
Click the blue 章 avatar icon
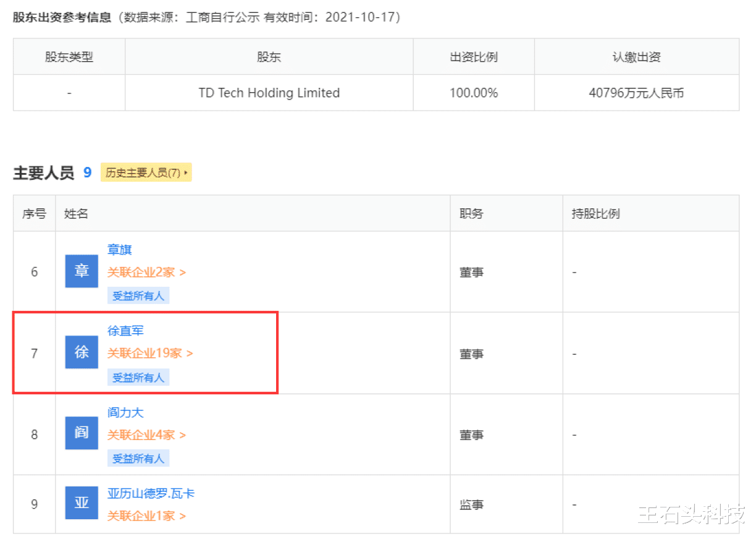click(81, 271)
